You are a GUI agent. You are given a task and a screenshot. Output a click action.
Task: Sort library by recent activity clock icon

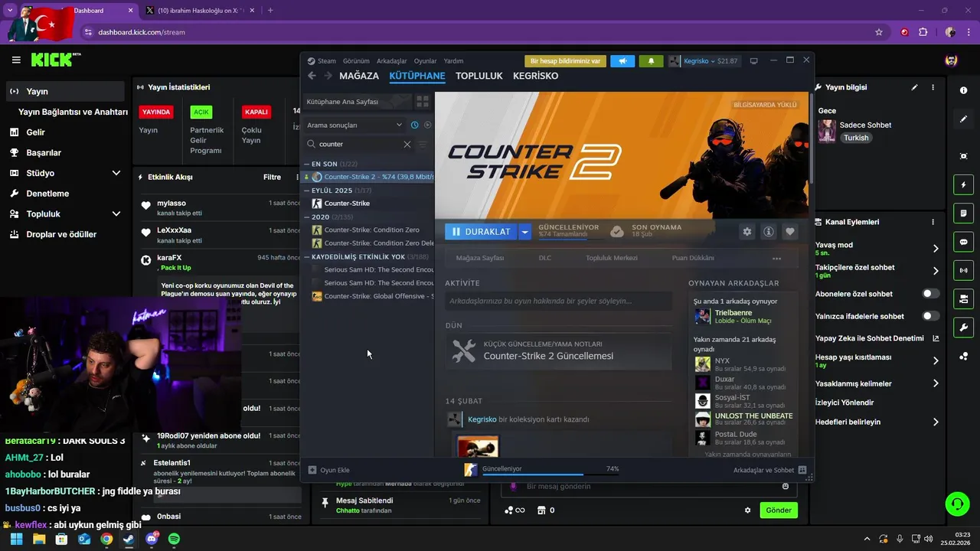coord(414,125)
